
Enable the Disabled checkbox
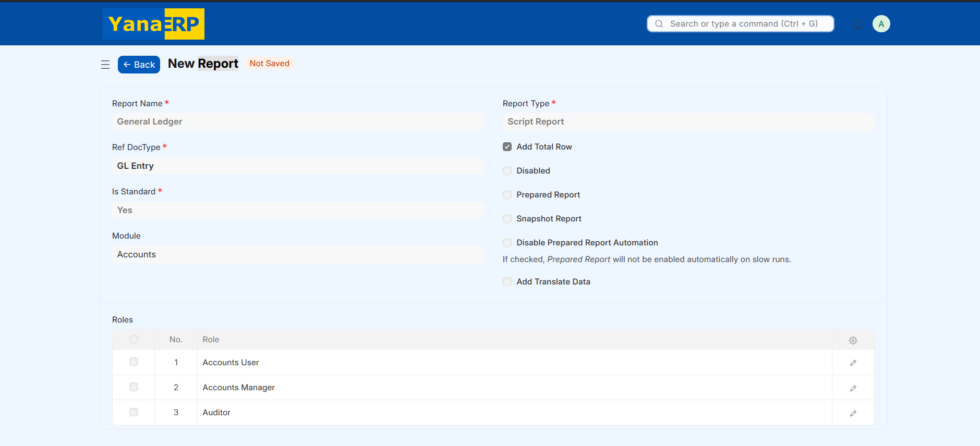[x=507, y=171]
